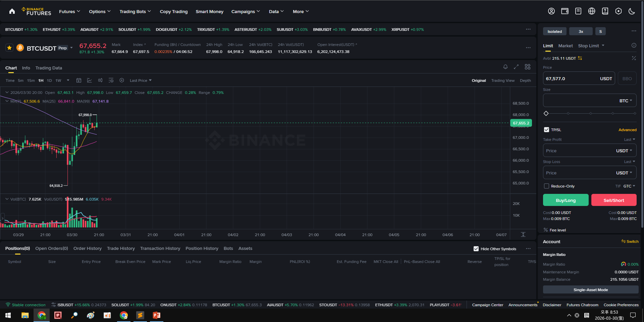This screenshot has width=644, height=322.
Task: Select the 15m timeframe
Action: (x=31, y=81)
